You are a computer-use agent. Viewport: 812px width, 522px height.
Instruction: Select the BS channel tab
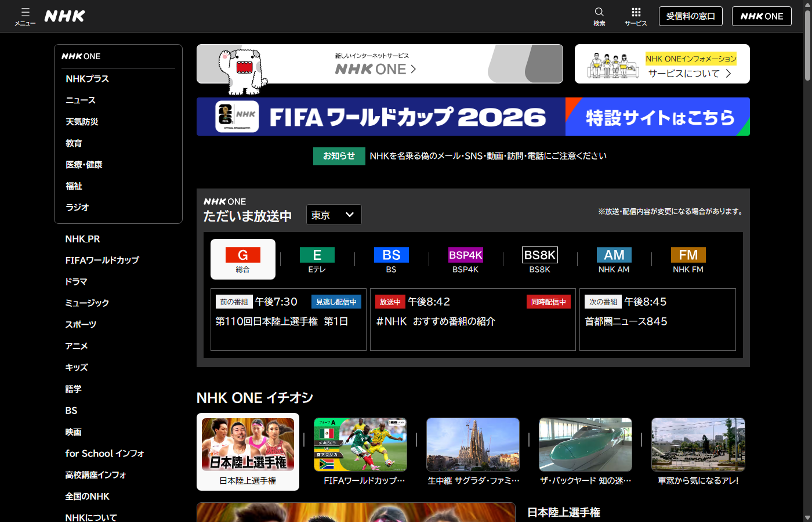click(391, 259)
